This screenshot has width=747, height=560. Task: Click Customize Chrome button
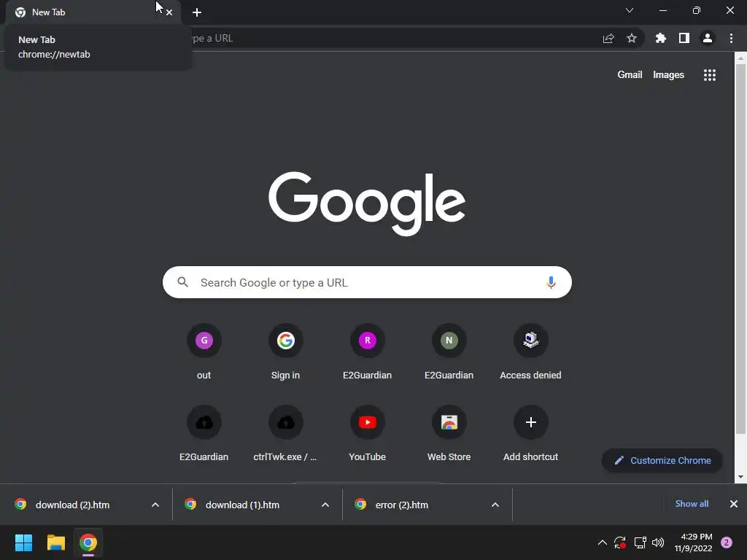662,461
